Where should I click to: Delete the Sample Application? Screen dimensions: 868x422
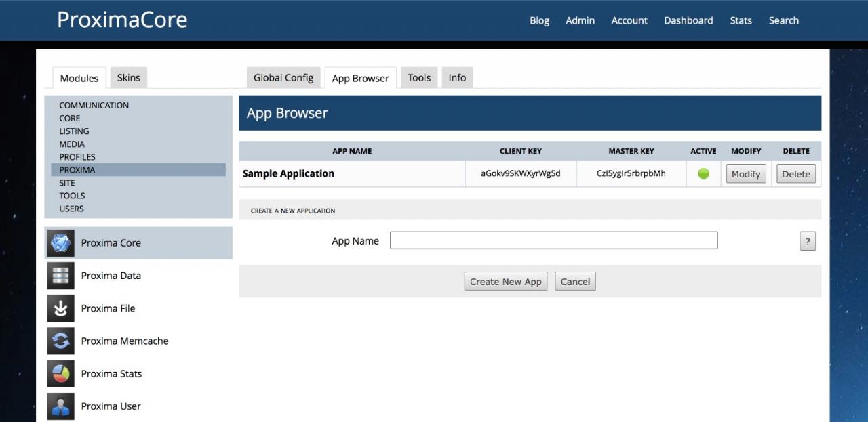click(x=795, y=174)
